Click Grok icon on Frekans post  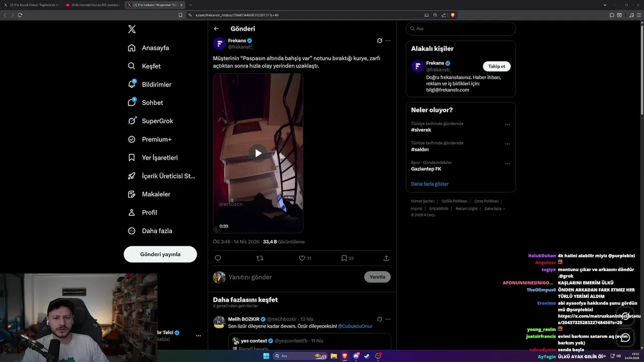pyautogui.click(x=380, y=41)
